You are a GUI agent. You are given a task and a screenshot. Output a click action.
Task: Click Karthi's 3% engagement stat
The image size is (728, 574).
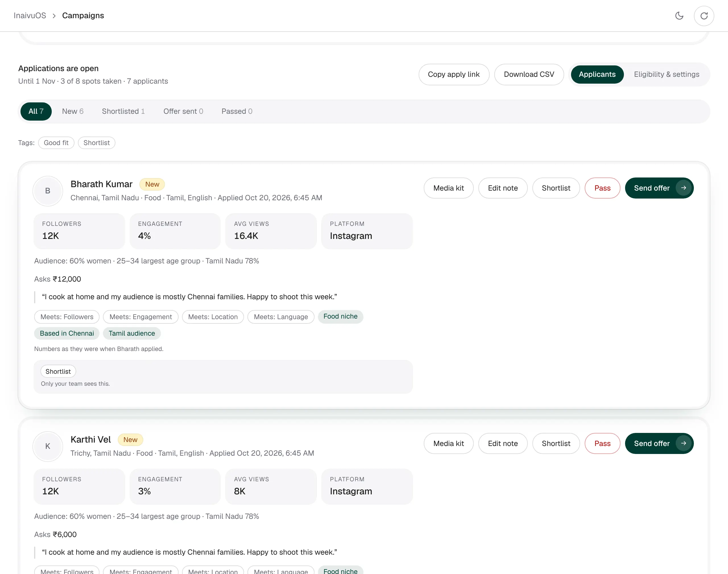[x=175, y=487]
